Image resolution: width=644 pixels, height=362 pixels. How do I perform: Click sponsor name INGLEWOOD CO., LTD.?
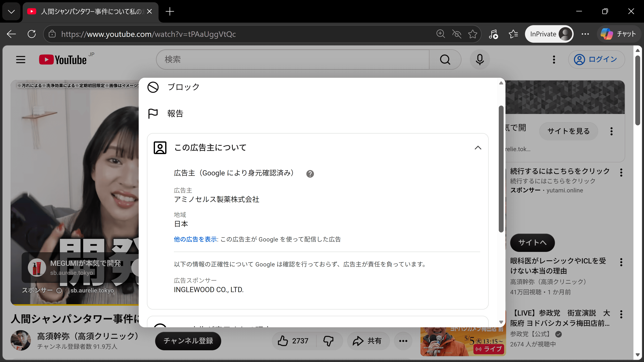[209, 290]
